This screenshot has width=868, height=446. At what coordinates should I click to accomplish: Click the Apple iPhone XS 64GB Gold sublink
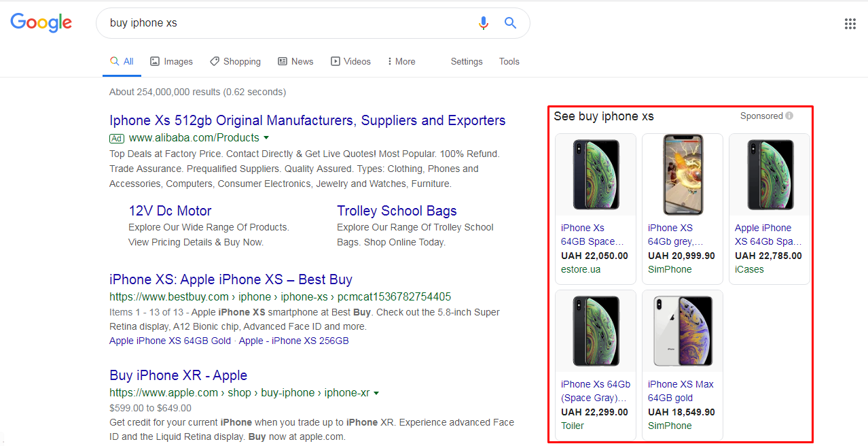coord(170,341)
